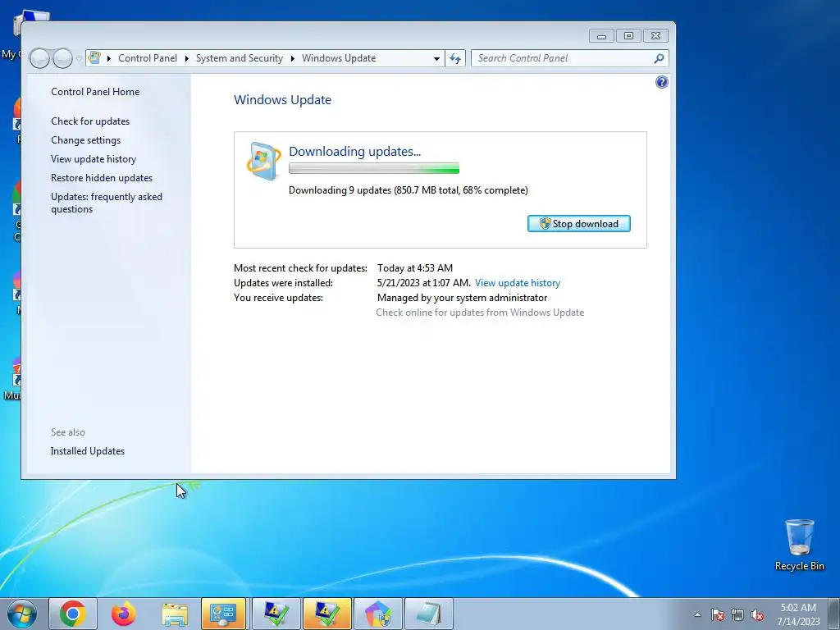Screen dimensions: 840x630
Task: Open the Windows Start button
Action: pyautogui.click(x=22, y=614)
